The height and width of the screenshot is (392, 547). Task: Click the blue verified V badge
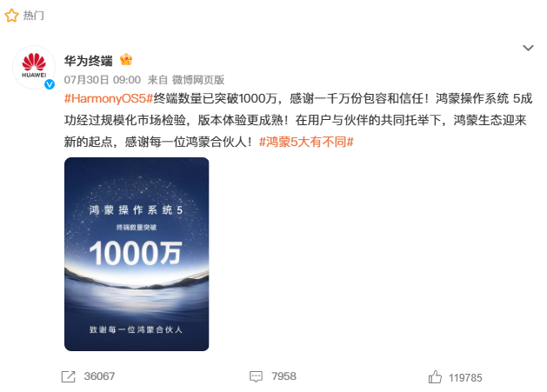pyautogui.click(x=50, y=84)
